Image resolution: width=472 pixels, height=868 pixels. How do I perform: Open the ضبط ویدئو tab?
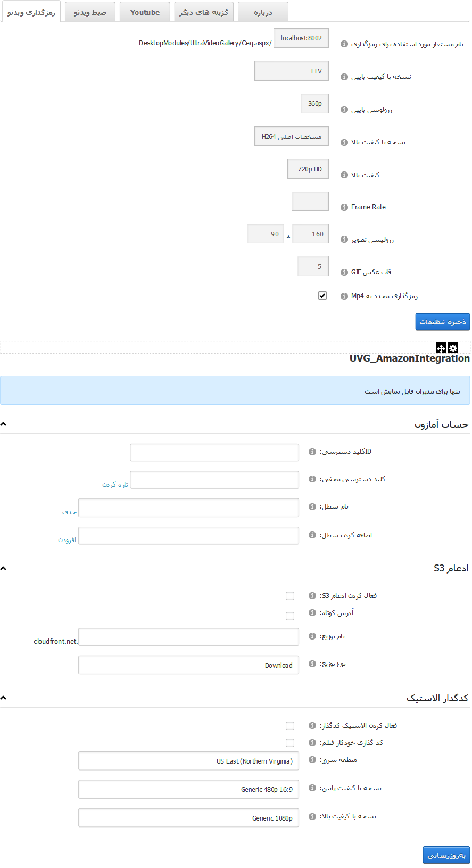pos(90,12)
